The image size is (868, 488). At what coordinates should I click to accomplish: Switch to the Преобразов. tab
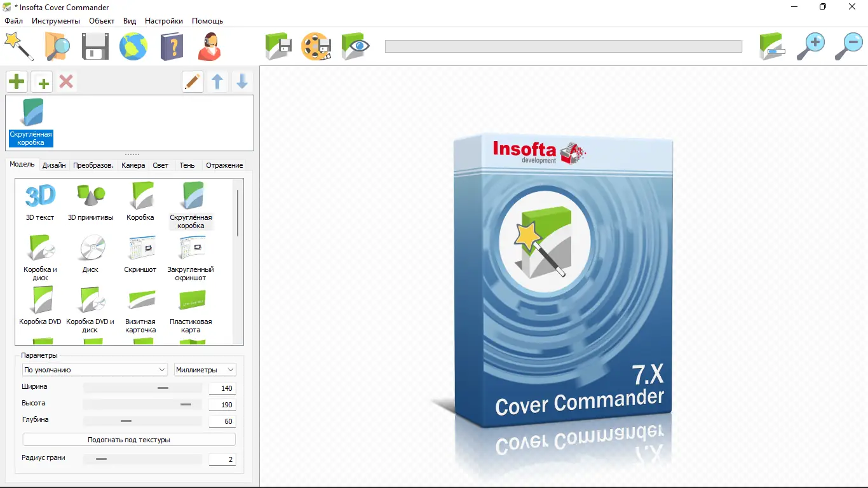(x=93, y=165)
